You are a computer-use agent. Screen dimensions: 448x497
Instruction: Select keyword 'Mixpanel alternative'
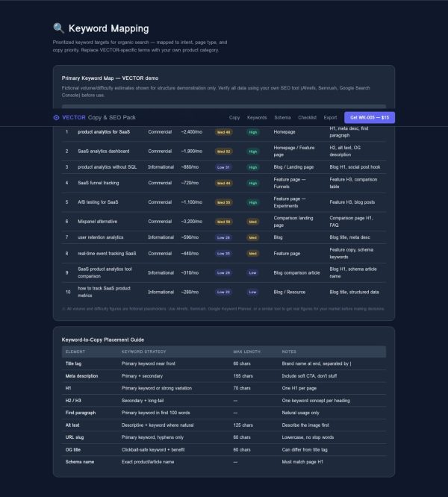tap(97, 222)
